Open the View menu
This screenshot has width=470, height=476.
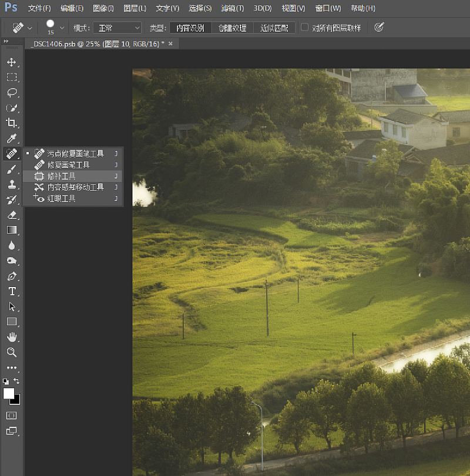tap(293, 8)
